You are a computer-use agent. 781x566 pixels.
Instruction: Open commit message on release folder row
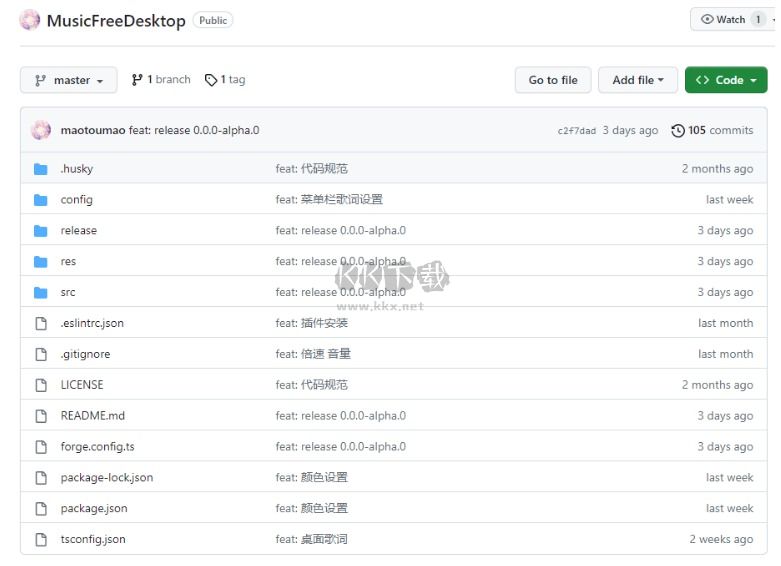click(x=341, y=231)
